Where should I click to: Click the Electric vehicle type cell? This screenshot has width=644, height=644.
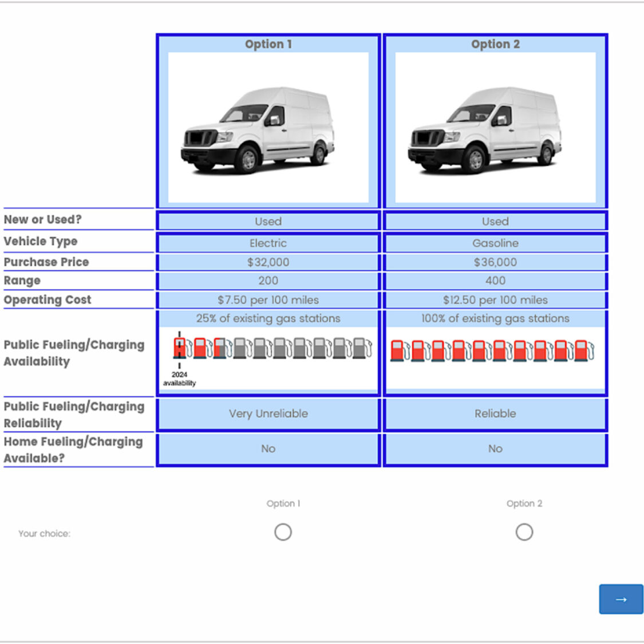point(268,243)
